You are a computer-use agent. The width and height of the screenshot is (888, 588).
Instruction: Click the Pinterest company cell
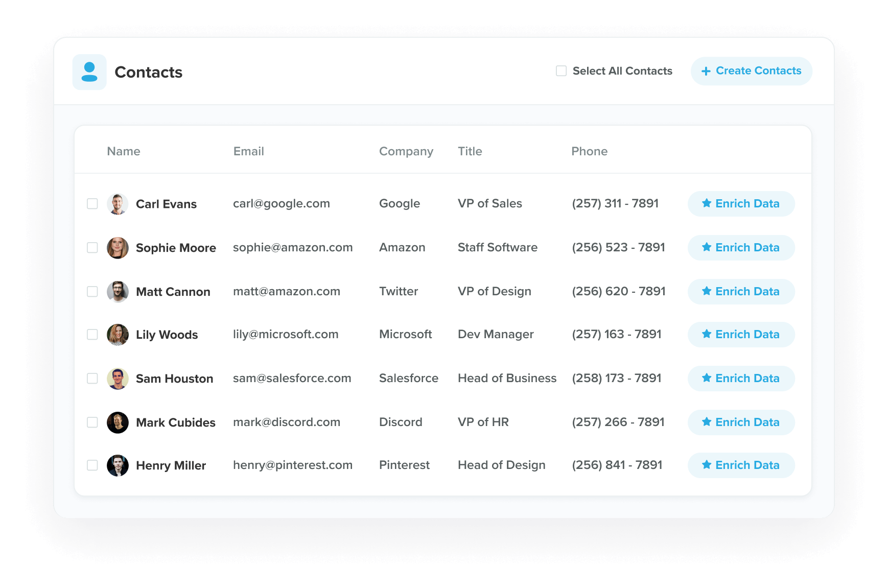[x=404, y=465]
